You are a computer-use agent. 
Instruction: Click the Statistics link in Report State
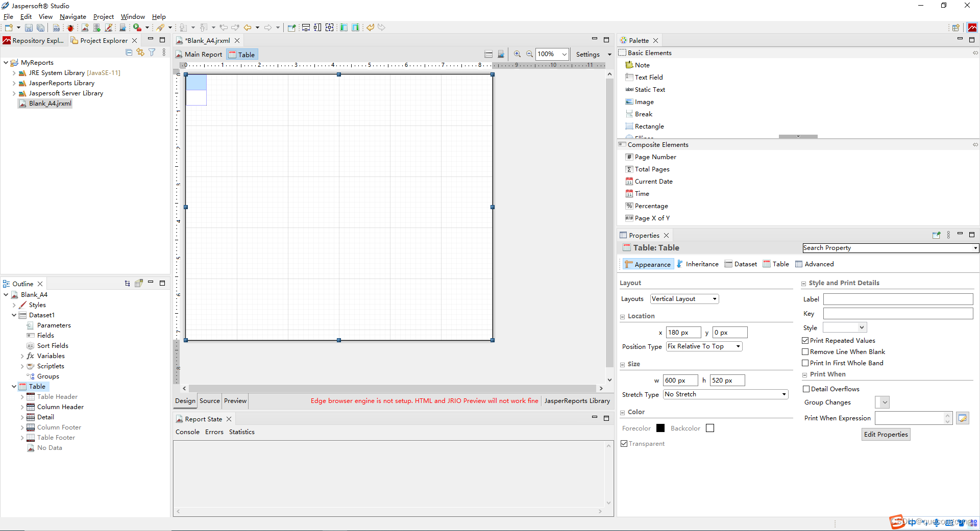[x=242, y=432]
